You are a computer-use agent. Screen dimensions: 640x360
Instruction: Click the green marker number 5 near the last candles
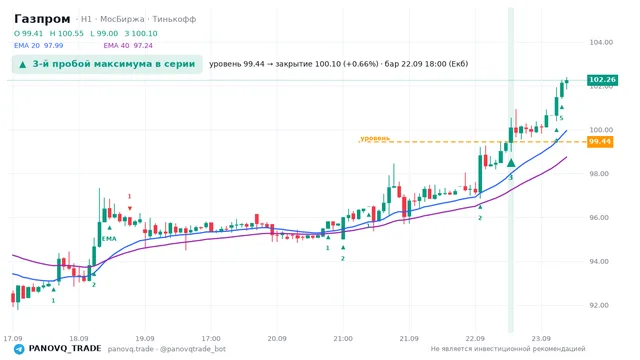click(x=561, y=118)
